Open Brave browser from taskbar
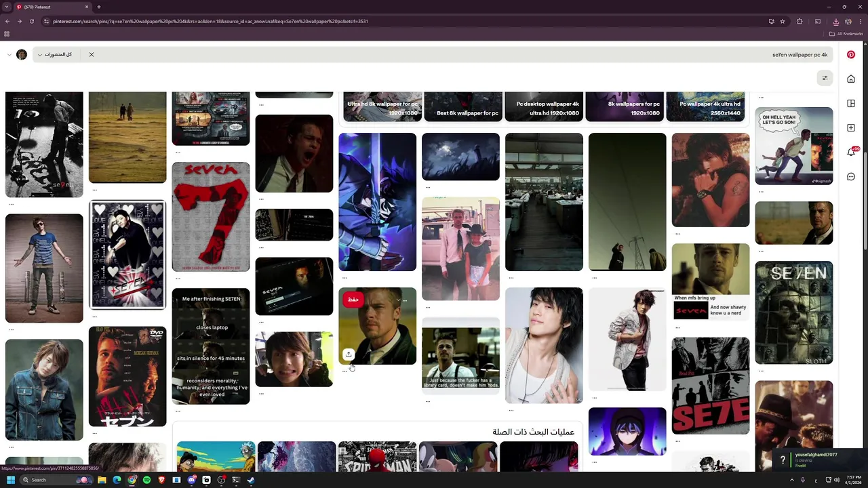Image resolution: width=868 pixels, height=488 pixels. click(161, 480)
